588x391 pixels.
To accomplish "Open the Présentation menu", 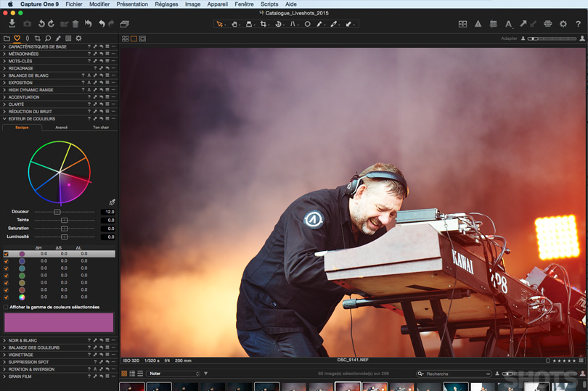I will click(x=132, y=4).
